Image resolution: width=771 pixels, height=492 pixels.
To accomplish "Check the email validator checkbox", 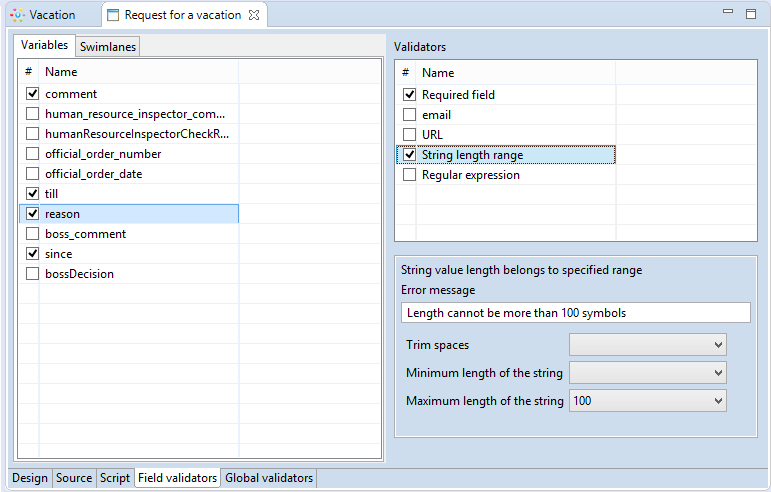I will pos(409,115).
